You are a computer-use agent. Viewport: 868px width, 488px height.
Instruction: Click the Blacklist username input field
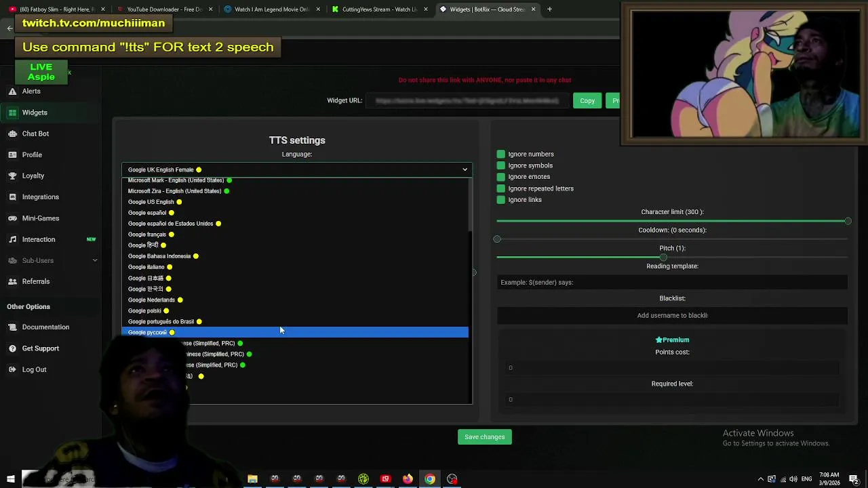pos(672,315)
